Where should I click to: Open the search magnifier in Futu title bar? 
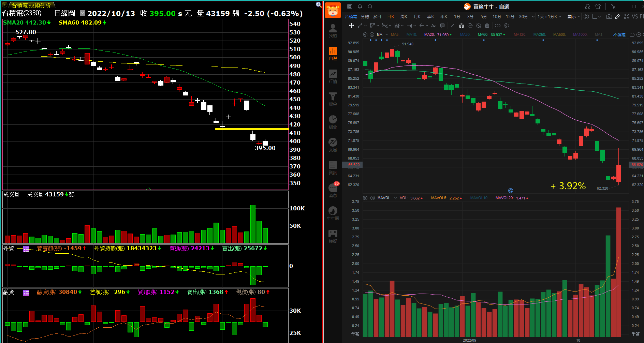pos(370,6)
